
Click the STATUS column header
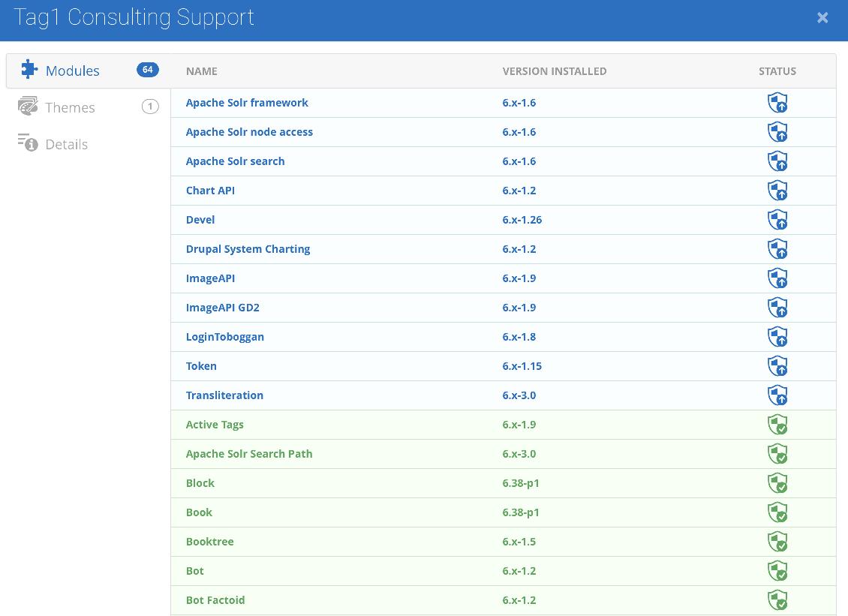(x=777, y=71)
